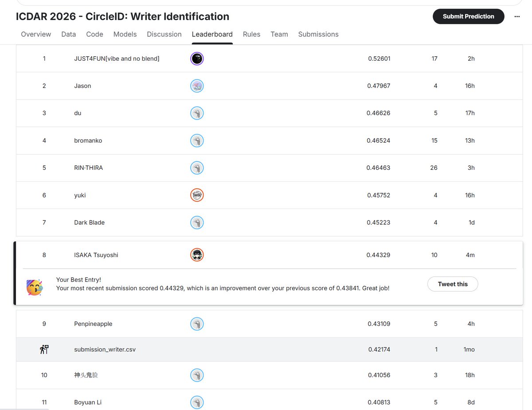532x410 pixels.
Task: Click the last submission time 8d
Action: (x=471, y=402)
